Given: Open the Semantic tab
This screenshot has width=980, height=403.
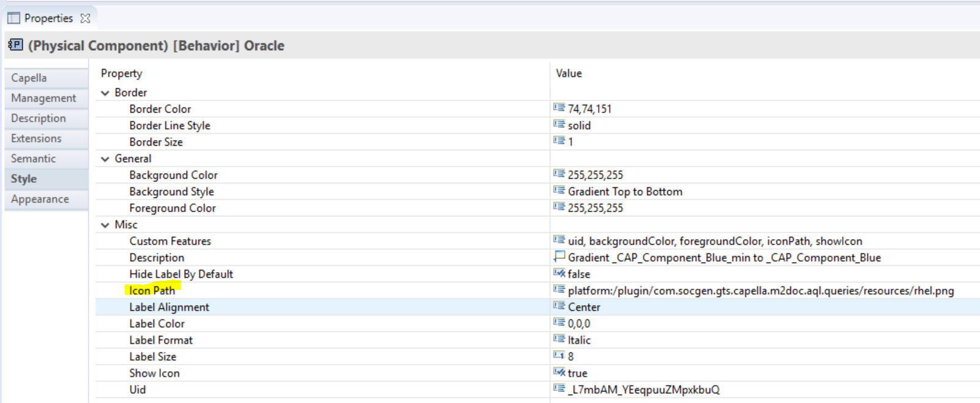Looking at the screenshot, I should pos(46,158).
